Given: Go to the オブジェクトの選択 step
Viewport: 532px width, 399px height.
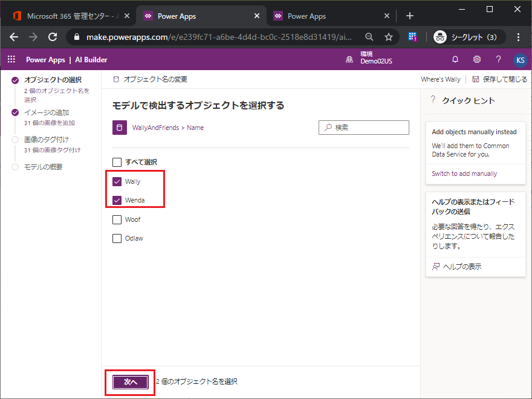Looking at the screenshot, I should tap(53, 80).
